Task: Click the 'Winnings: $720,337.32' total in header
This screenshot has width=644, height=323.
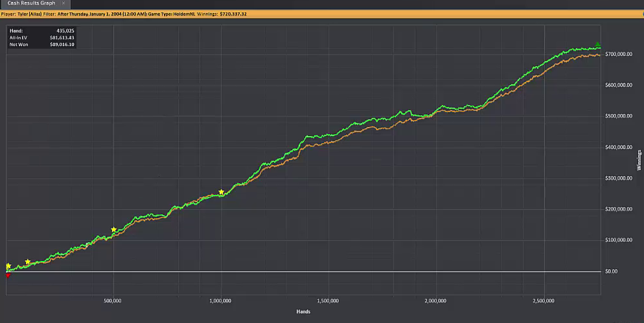Action: pyautogui.click(x=222, y=14)
